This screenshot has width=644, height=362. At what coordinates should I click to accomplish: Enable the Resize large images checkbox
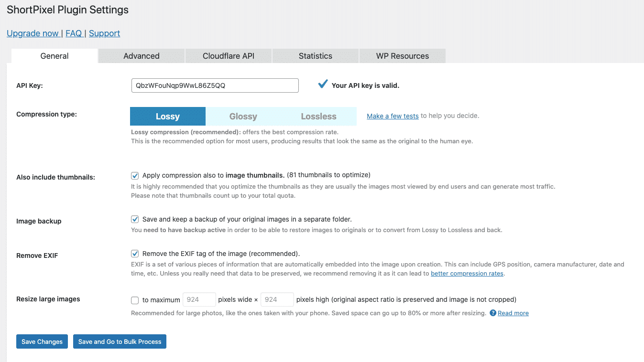coord(135,300)
